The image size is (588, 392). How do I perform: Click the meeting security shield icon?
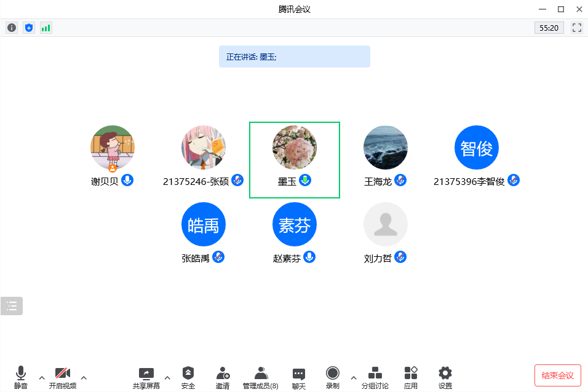pyautogui.click(x=28, y=27)
